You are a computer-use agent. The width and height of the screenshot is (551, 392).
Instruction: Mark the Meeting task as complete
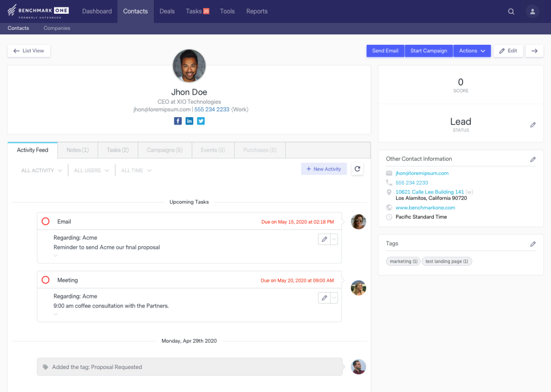(x=46, y=280)
